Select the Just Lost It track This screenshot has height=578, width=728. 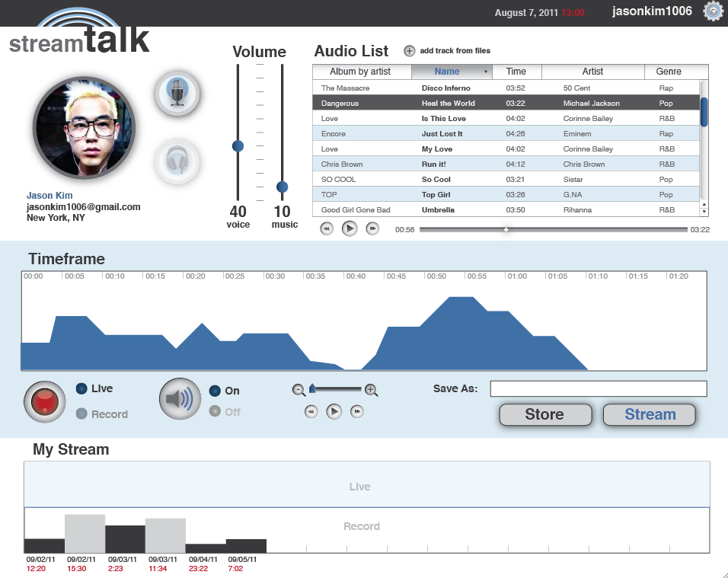506,134
